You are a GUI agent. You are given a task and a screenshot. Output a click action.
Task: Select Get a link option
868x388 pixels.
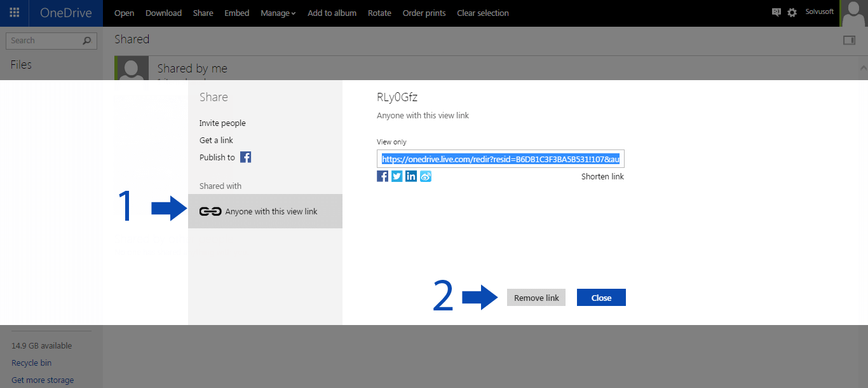click(216, 140)
